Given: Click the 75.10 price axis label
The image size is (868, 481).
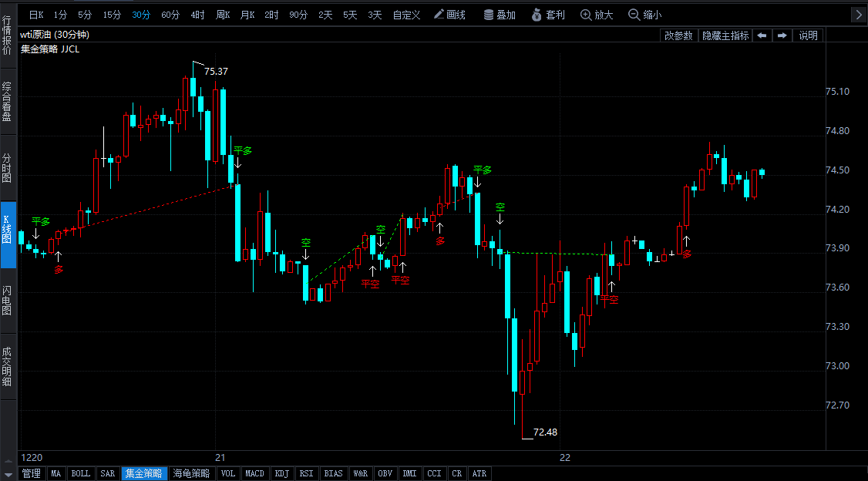Looking at the screenshot, I should point(838,92).
